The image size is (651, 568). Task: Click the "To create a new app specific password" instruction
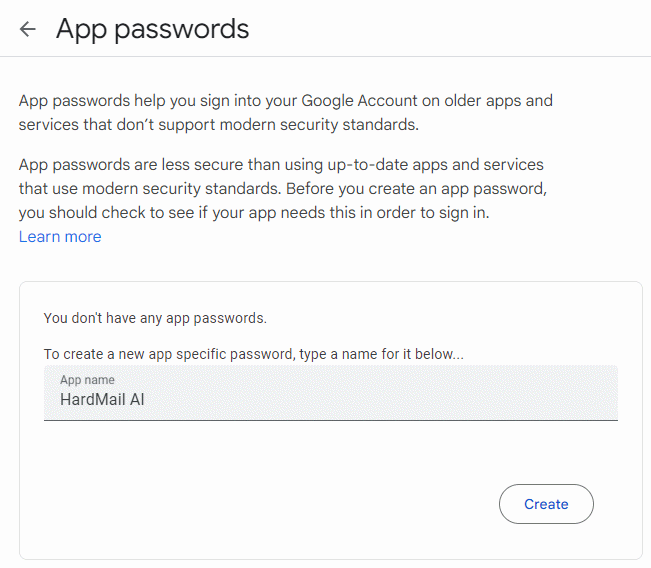click(254, 354)
